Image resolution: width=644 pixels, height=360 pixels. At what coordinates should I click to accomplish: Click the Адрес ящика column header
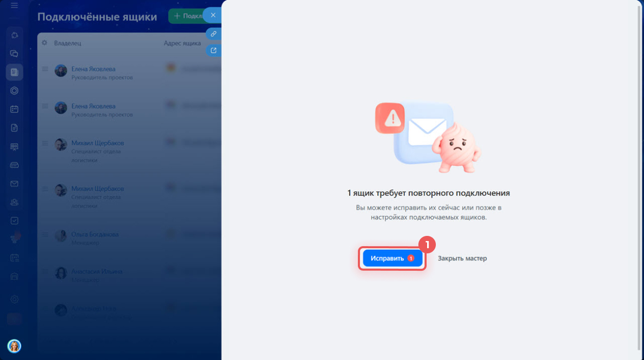(182, 43)
